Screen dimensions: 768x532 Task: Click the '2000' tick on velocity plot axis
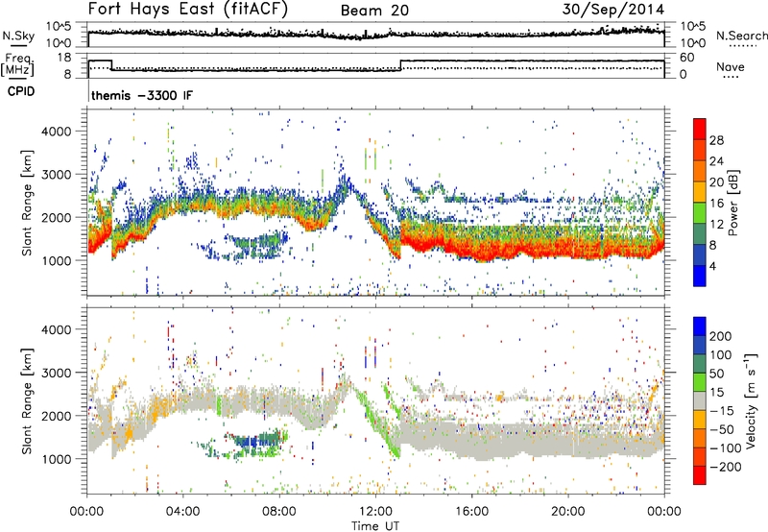click(57, 416)
